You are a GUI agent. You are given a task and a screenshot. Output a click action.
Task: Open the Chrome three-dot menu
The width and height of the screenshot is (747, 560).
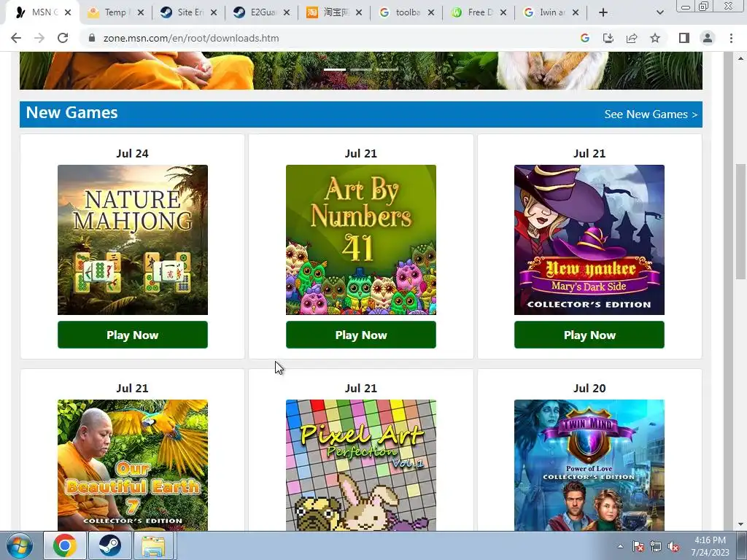[x=731, y=38]
